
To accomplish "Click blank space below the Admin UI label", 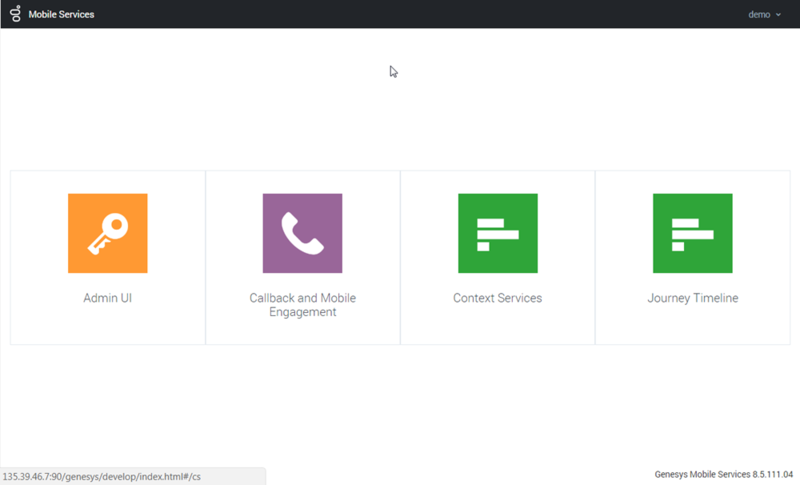I will click(108, 328).
